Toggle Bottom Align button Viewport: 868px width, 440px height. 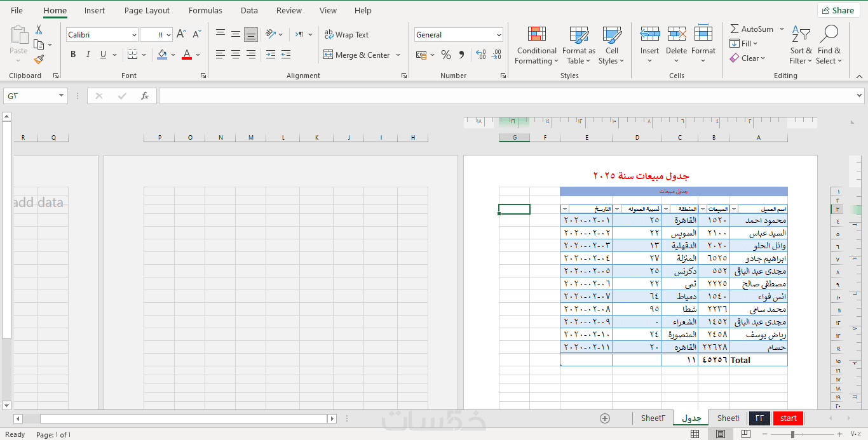[x=251, y=34]
